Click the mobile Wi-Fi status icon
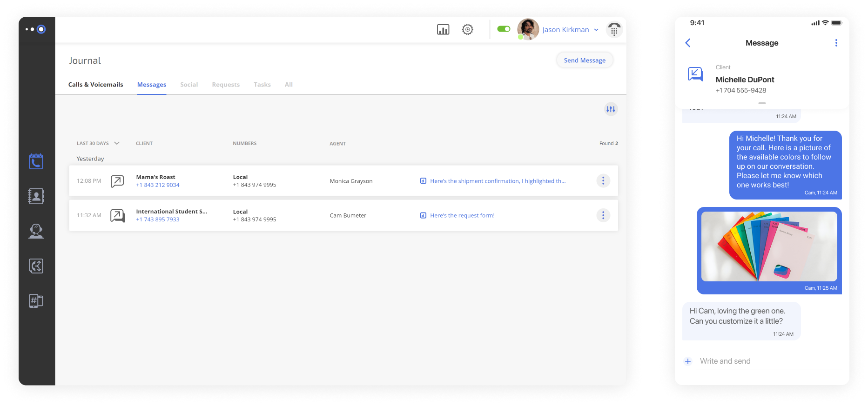868x406 pixels. pos(825,23)
